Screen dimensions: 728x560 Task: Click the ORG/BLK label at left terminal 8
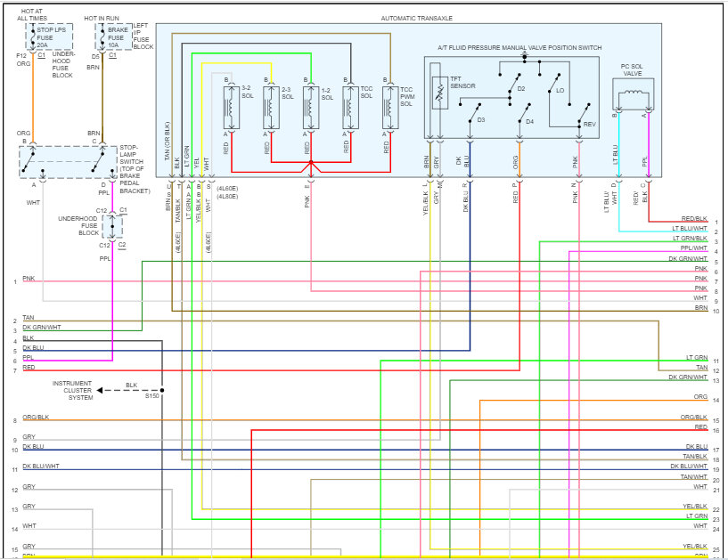click(36, 417)
